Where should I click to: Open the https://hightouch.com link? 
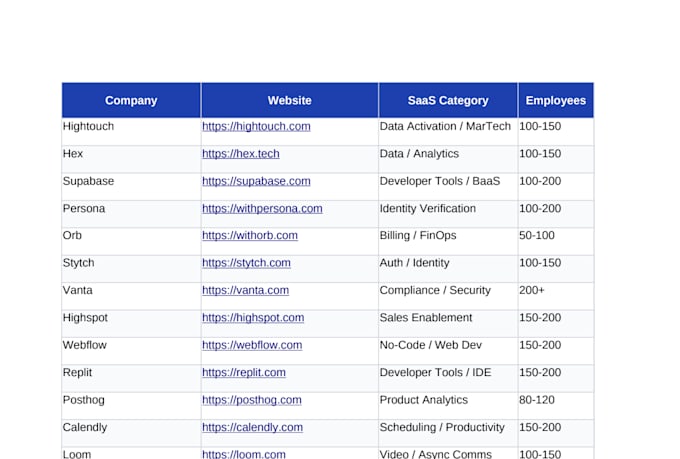point(256,126)
